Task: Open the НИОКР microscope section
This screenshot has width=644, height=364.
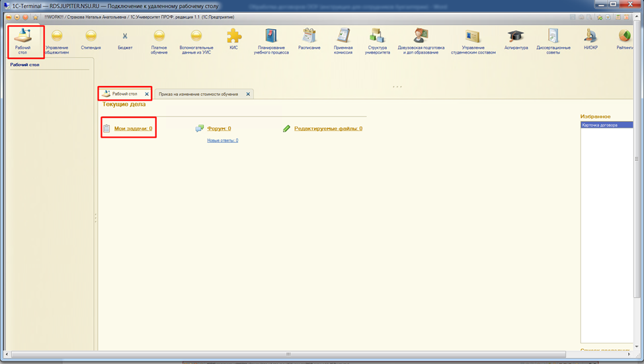Action: point(590,38)
